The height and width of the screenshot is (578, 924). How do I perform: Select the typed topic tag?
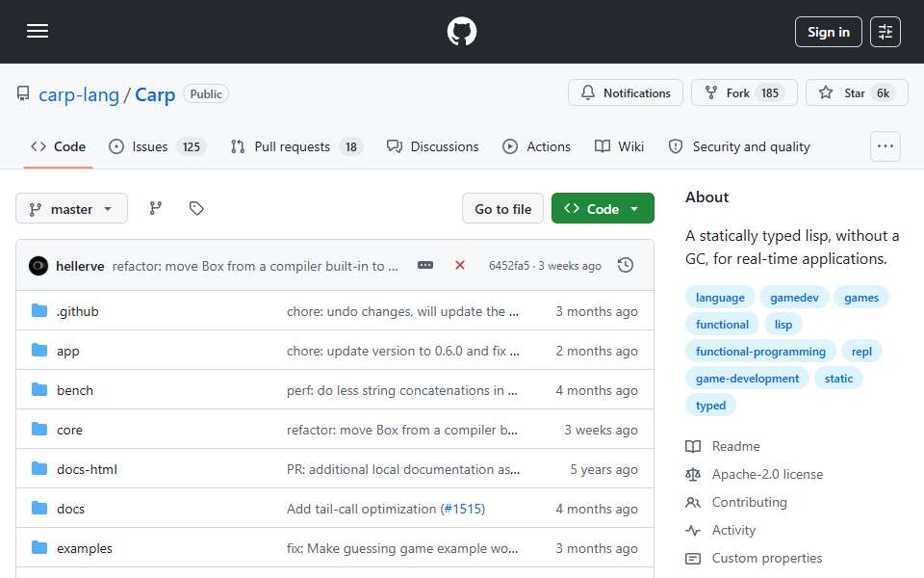coord(710,406)
